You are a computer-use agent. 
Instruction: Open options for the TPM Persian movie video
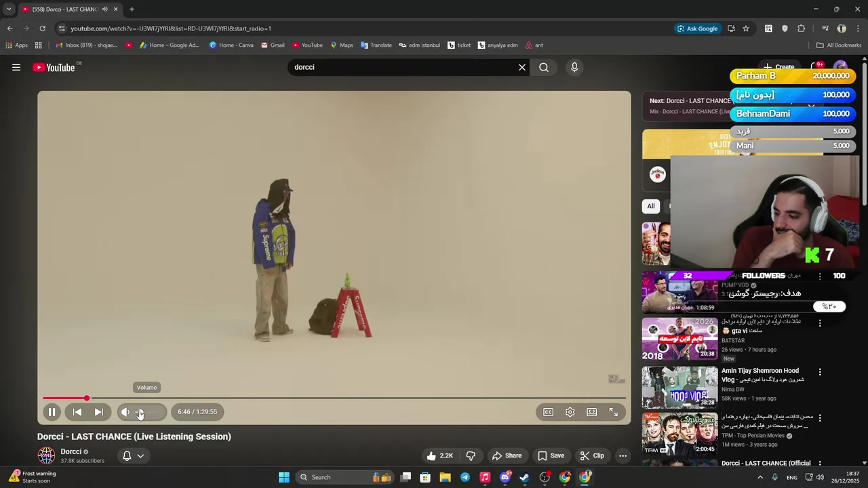point(820,418)
